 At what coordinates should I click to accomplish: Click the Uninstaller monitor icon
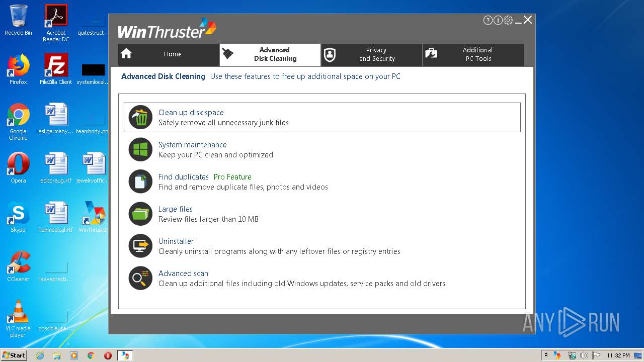(140, 246)
